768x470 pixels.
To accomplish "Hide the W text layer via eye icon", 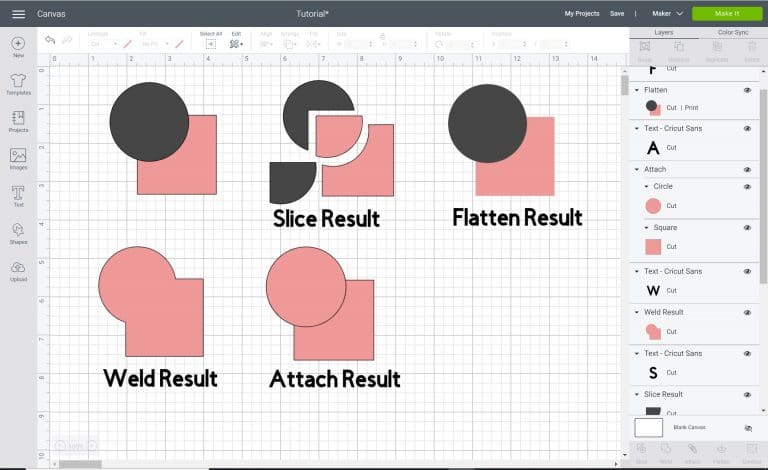I will [x=747, y=271].
